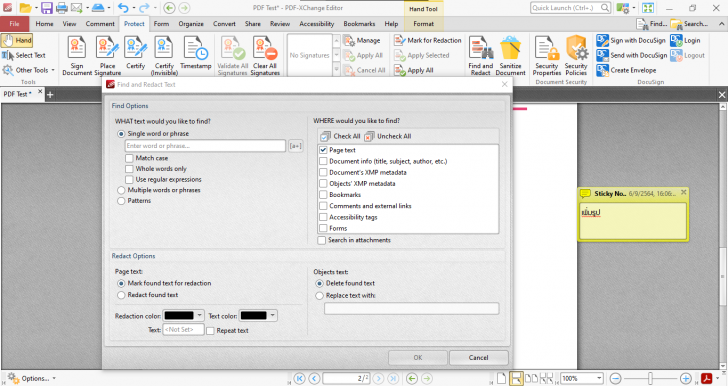
Task: Open the Organize tab
Action: click(x=191, y=24)
